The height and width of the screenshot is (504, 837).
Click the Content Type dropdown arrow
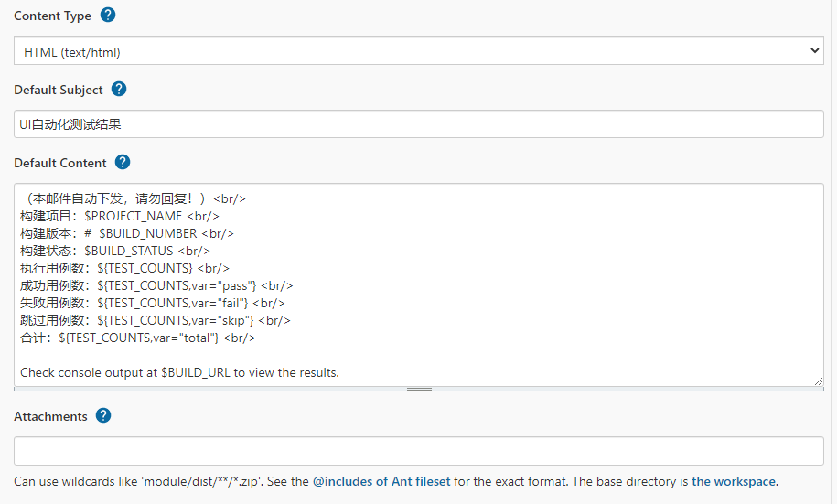click(815, 51)
